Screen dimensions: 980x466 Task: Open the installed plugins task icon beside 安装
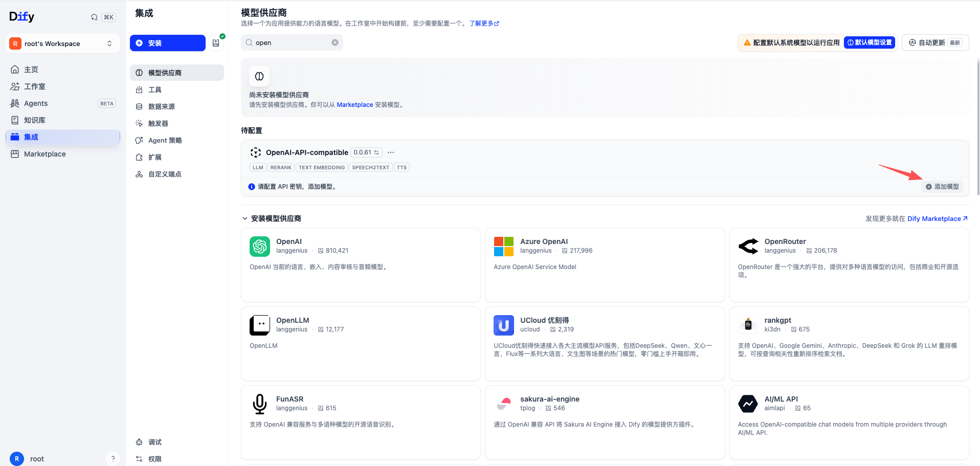216,43
